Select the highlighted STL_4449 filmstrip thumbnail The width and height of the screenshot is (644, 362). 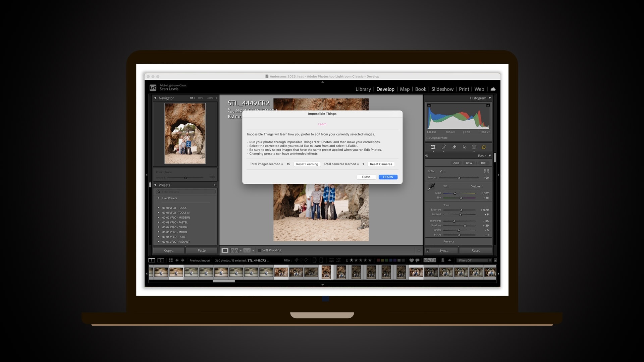click(326, 272)
